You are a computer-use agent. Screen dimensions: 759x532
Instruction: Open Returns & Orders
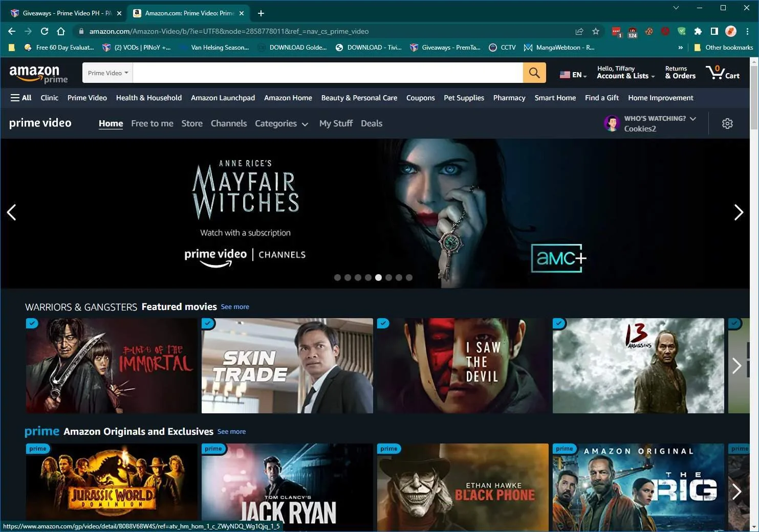click(x=680, y=72)
